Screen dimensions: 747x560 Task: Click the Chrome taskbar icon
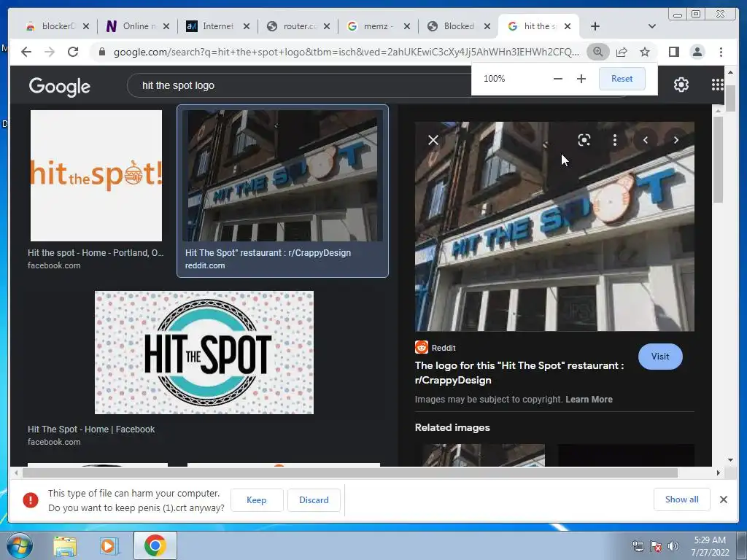(155, 545)
